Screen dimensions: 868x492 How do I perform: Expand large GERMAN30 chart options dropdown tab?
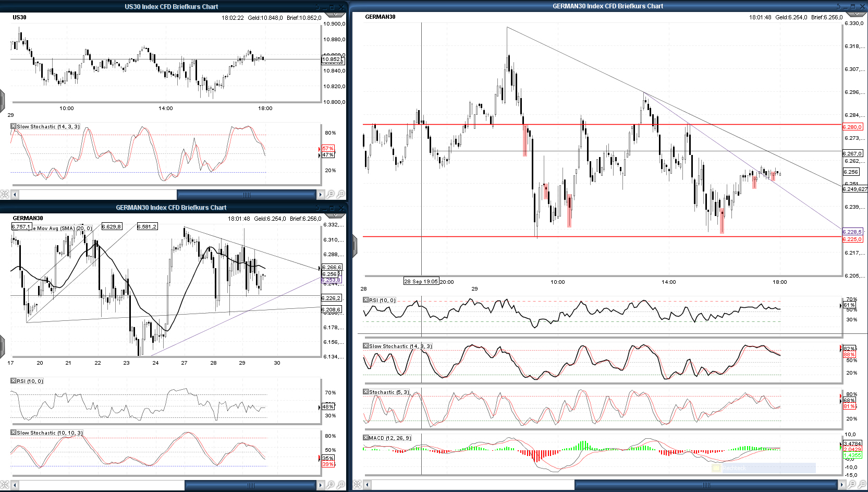coord(856,15)
